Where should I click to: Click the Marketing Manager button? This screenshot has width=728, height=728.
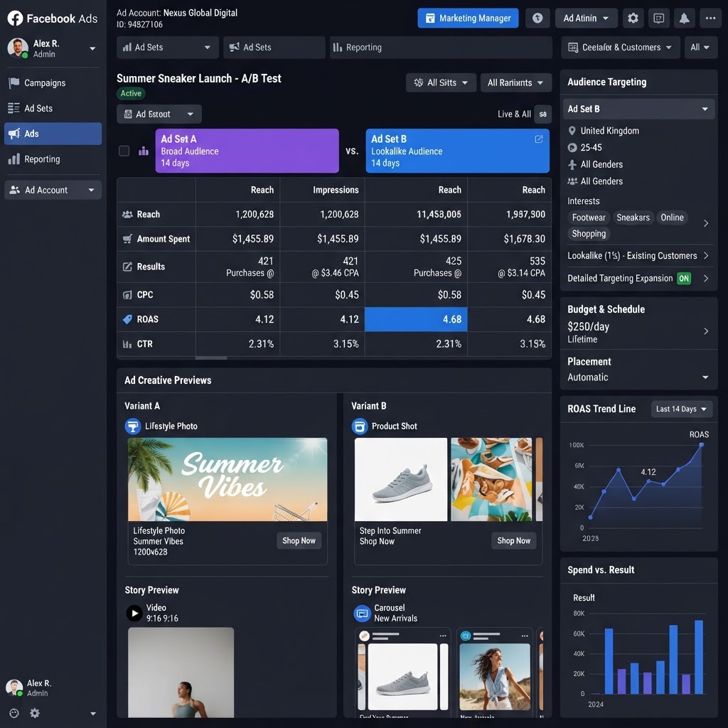click(468, 18)
